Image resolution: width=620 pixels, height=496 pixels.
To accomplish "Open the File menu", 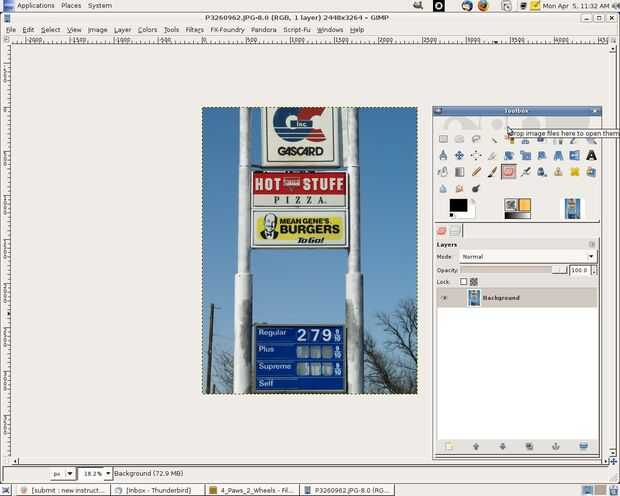I will tap(11, 30).
